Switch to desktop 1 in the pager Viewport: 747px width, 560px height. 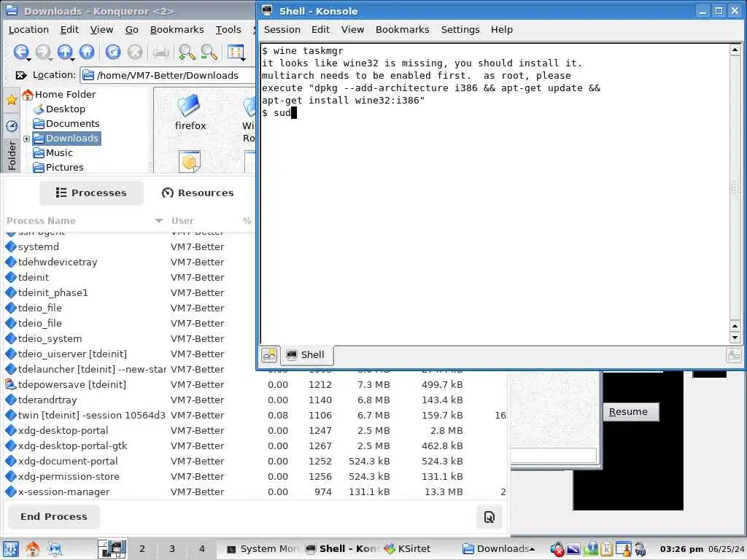(x=112, y=548)
